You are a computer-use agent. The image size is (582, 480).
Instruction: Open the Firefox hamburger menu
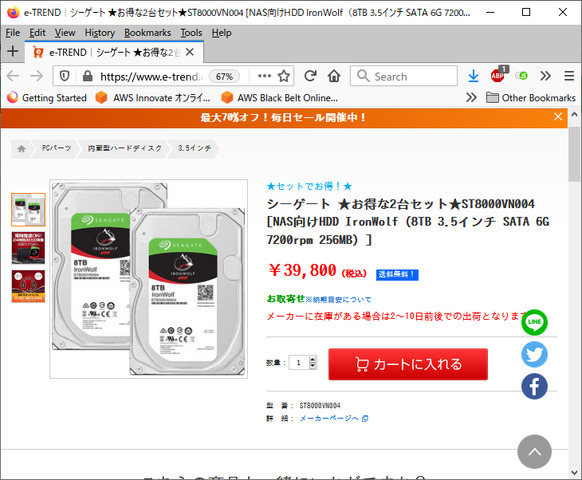569,76
